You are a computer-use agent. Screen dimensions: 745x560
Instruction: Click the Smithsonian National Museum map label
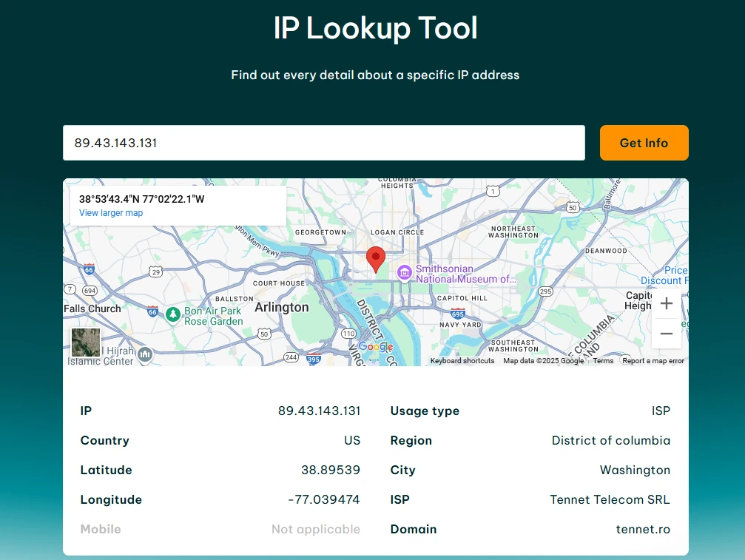click(x=465, y=274)
